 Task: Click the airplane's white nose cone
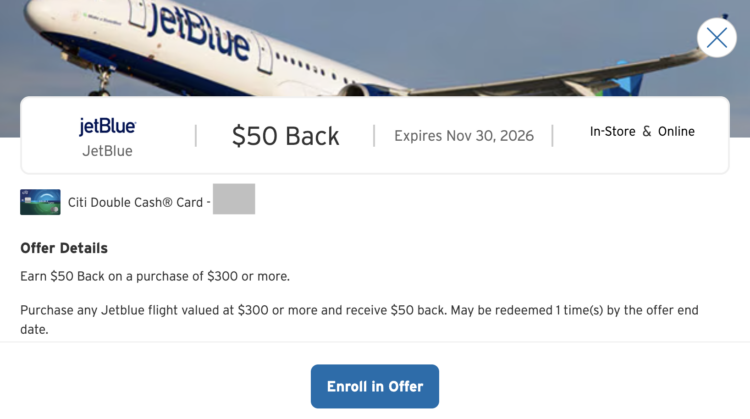pos(36,13)
